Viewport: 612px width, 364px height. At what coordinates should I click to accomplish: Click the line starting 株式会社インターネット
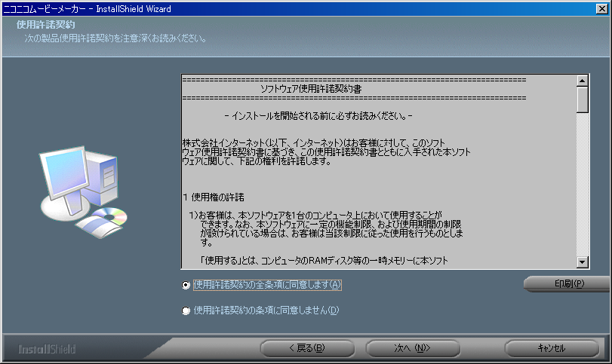(314, 143)
